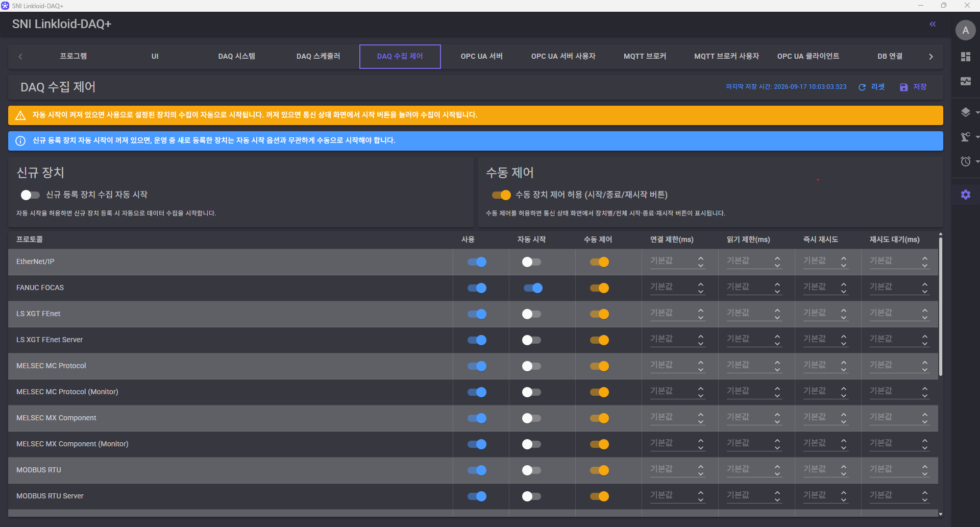
Task: Click the alarm clock icon in sidebar
Action: (x=965, y=161)
